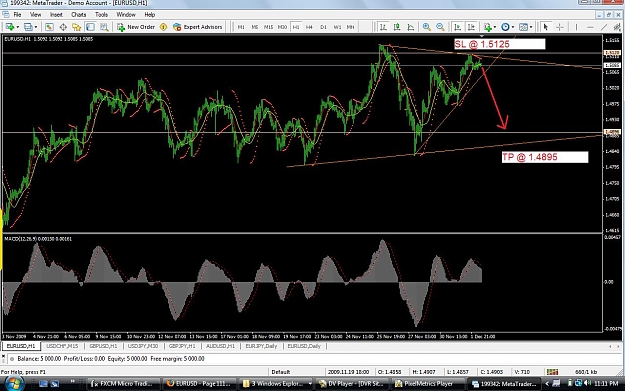
Task: Select the Vertical Line drawing tool
Action: [x=576, y=27]
